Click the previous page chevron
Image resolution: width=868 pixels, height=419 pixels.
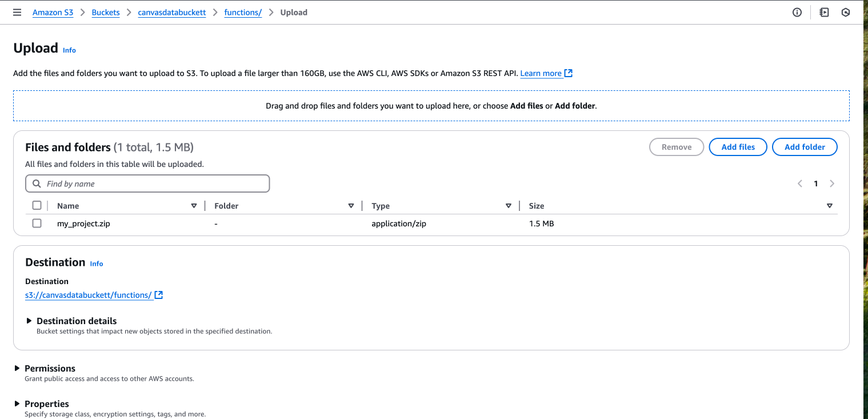(x=799, y=183)
